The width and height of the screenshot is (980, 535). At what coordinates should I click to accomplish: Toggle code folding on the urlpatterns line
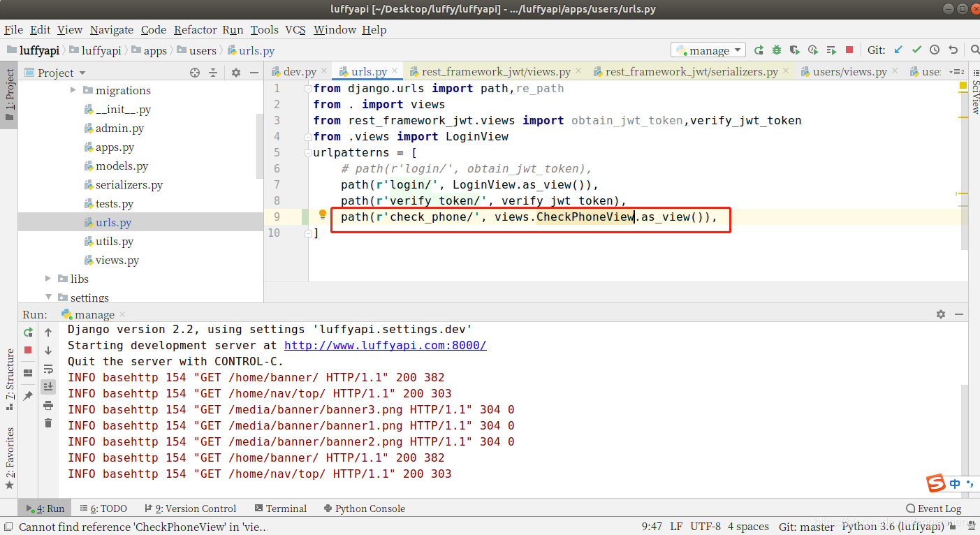pos(308,152)
